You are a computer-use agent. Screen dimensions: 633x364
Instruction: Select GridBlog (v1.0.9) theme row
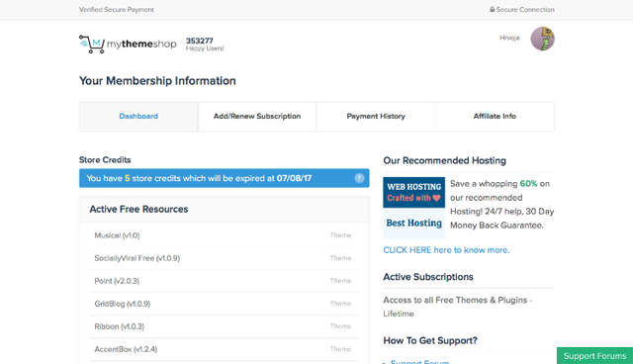225,304
